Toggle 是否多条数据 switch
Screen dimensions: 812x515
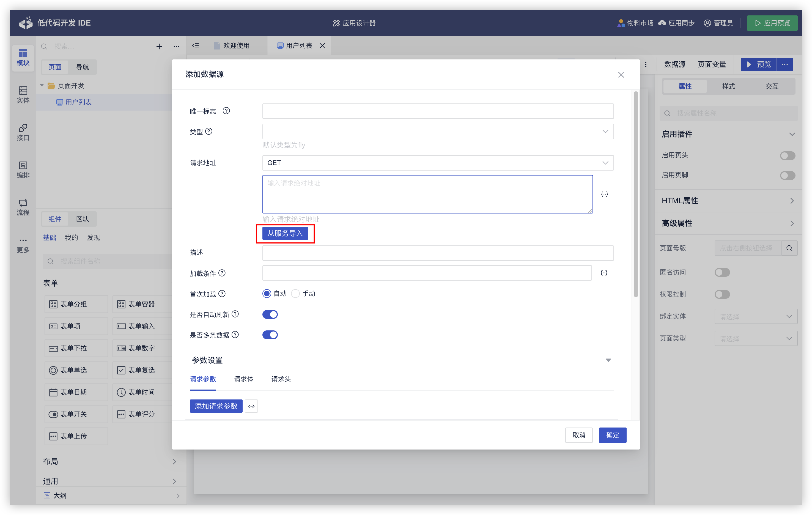tap(270, 335)
